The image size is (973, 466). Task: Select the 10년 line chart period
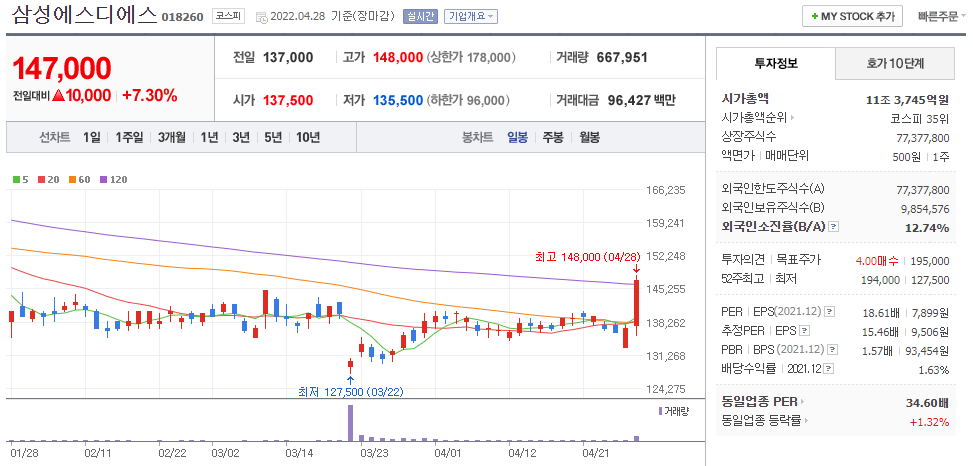tap(308, 138)
